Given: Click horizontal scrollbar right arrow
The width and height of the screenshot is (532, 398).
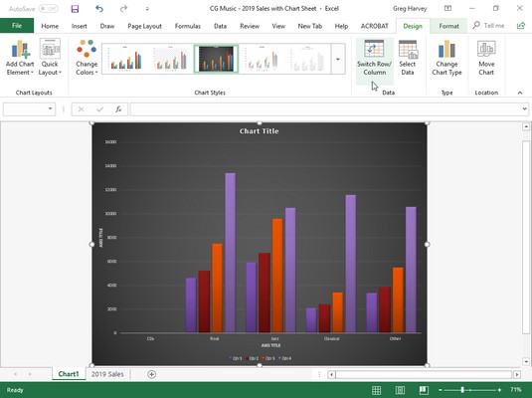Looking at the screenshot, I should click(x=517, y=374).
